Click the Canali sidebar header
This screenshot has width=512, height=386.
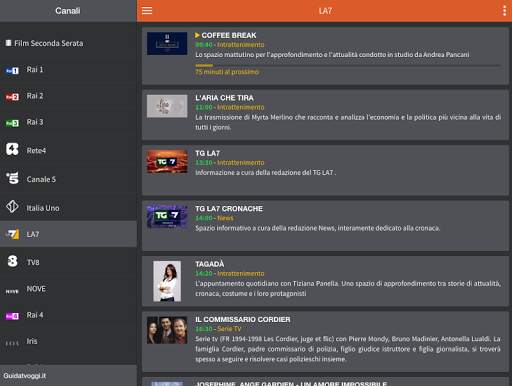click(68, 11)
